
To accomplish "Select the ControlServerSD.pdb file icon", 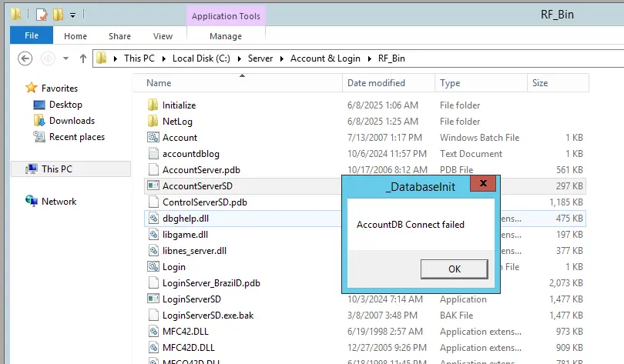I will click(x=153, y=202).
